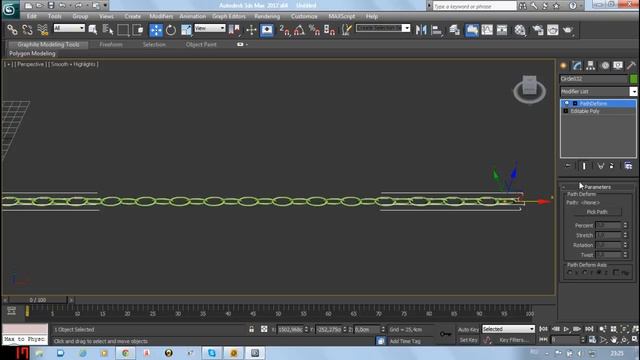Image resolution: width=640 pixels, height=360 pixels.
Task: Toggle the Angle Snap icon
Action: pos(299,30)
